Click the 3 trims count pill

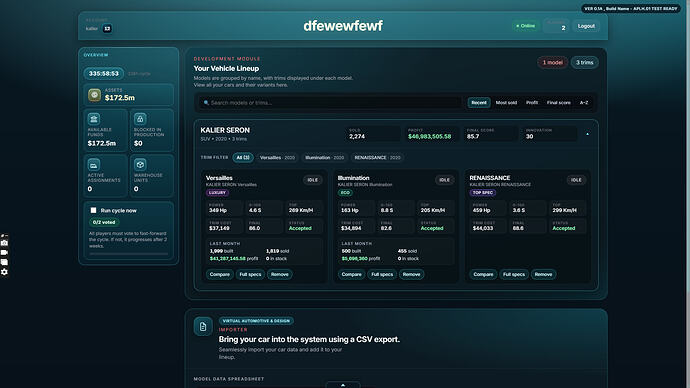[x=585, y=62]
